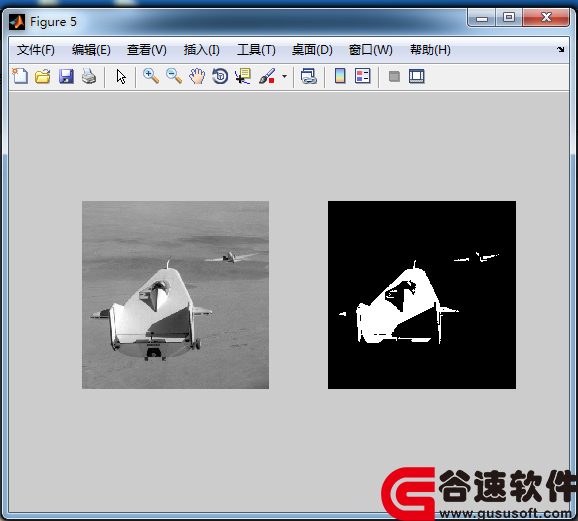Image resolution: width=578 pixels, height=521 pixels.
Task: Click the dock figure arrow in the menu bar
Action: pyautogui.click(x=561, y=49)
